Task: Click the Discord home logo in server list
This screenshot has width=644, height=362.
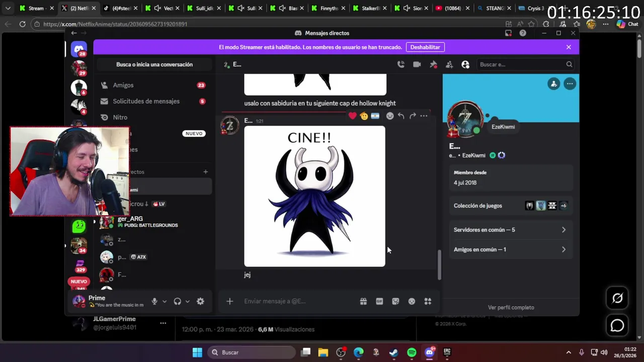Action: (x=79, y=49)
